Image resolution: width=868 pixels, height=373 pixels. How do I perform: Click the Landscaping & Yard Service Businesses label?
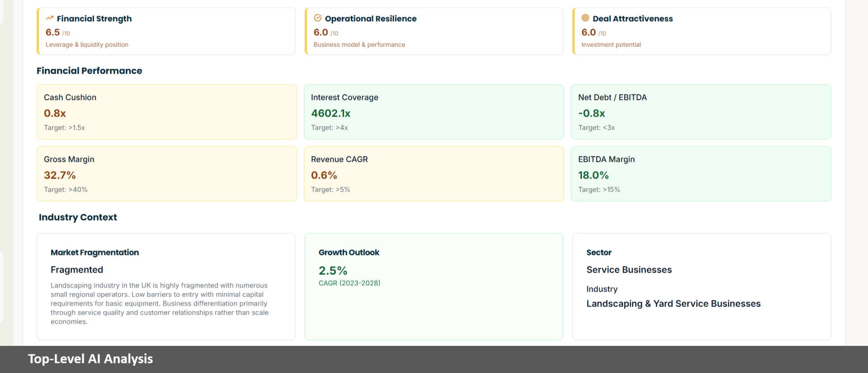673,304
